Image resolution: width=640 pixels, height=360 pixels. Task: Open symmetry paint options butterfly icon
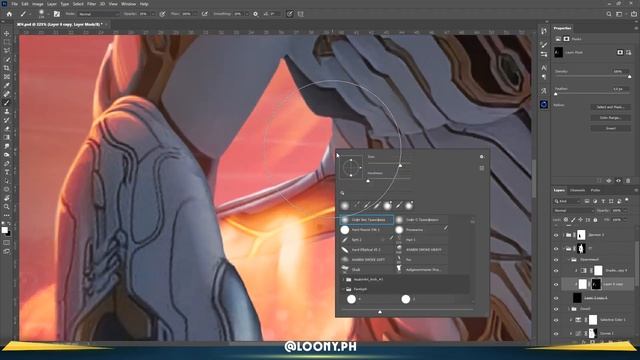tap(301, 14)
